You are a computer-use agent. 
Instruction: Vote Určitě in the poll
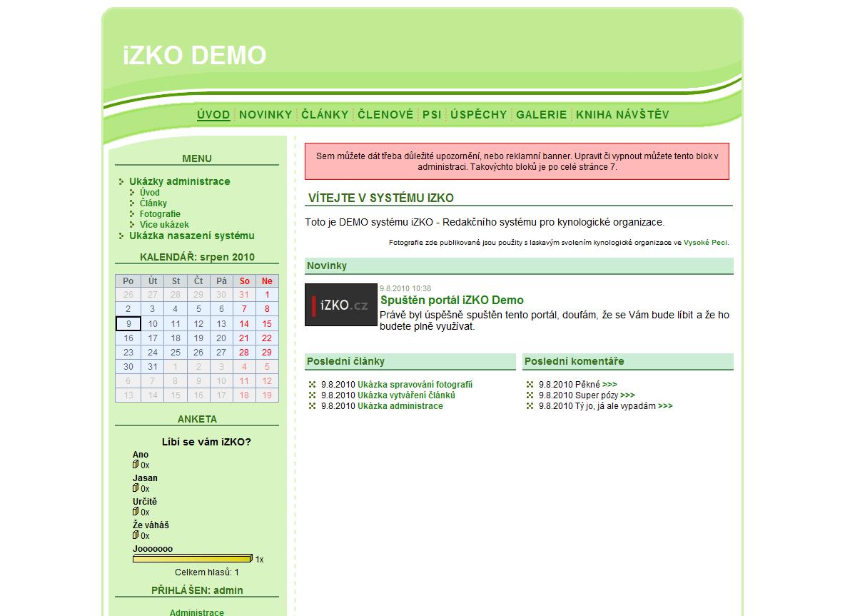click(x=144, y=501)
